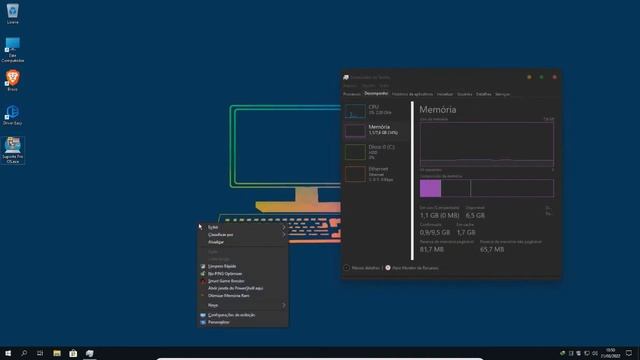The height and width of the screenshot is (360, 640).
Task: Select the PNG Optimizer context menu entry
Action: click(242, 273)
